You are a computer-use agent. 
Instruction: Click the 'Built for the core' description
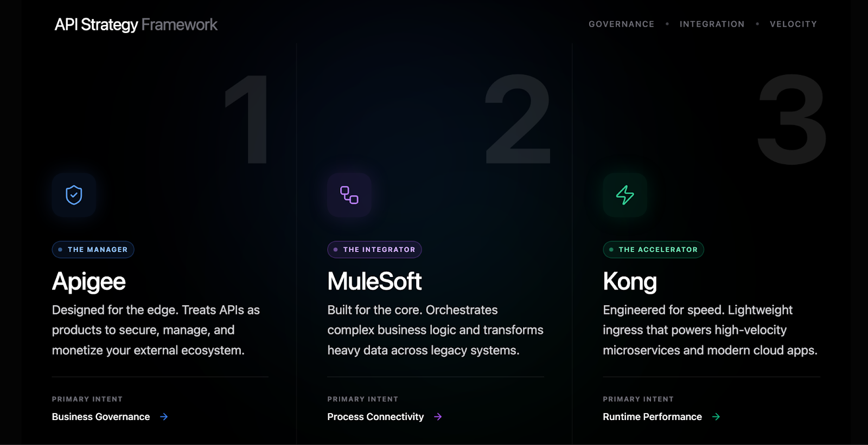click(x=435, y=330)
